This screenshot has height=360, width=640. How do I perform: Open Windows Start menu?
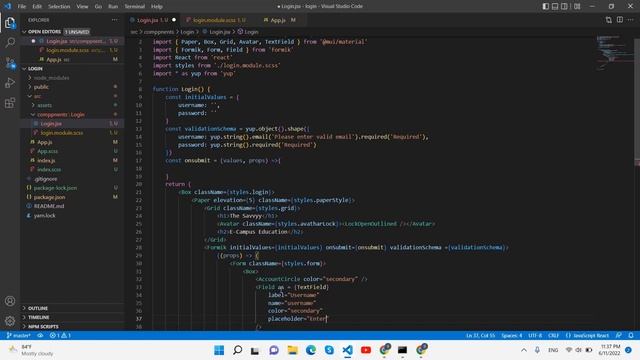pyautogui.click(x=219, y=350)
